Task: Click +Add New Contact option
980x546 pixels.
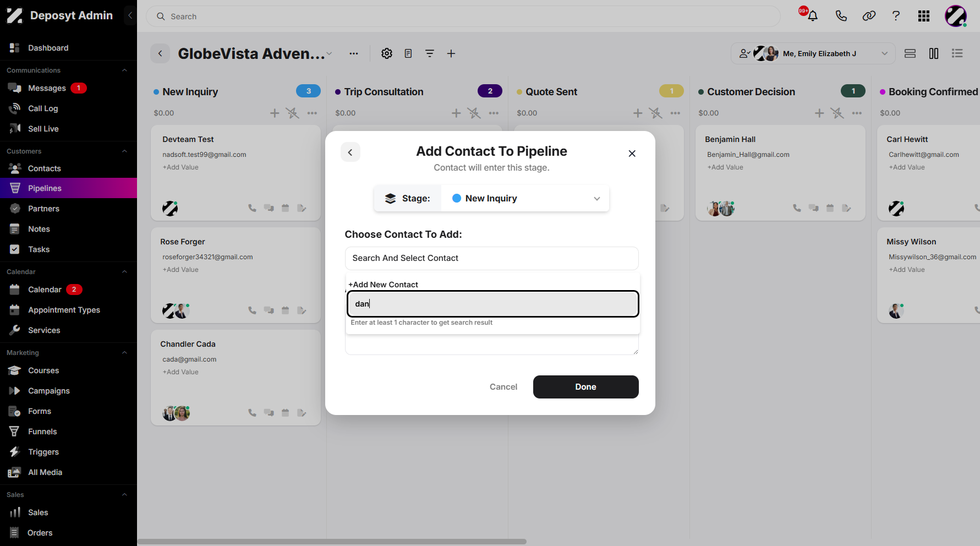Action: coord(384,285)
